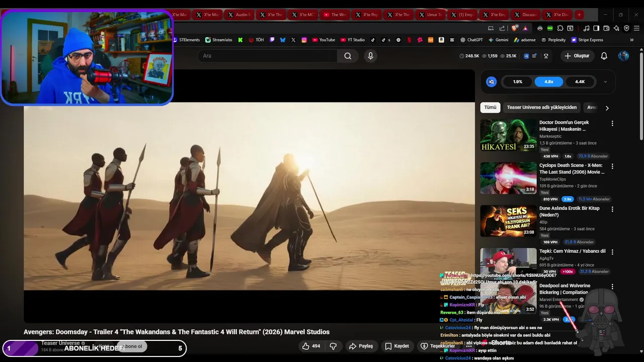Open a new browser tab with plus
644x362 pixels.
pyautogui.click(x=579, y=15)
